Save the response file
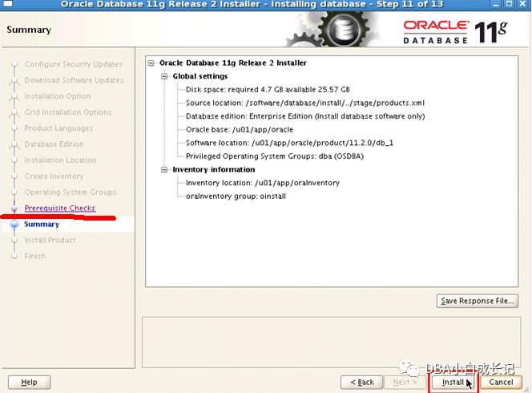The height and width of the screenshot is (393, 532). click(x=477, y=301)
